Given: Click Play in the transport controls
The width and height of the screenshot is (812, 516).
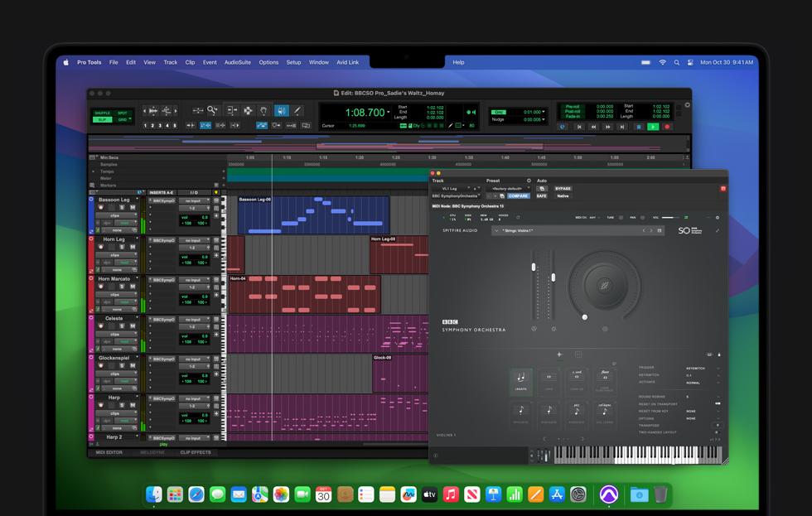Looking at the screenshot, I should [653, 127].
